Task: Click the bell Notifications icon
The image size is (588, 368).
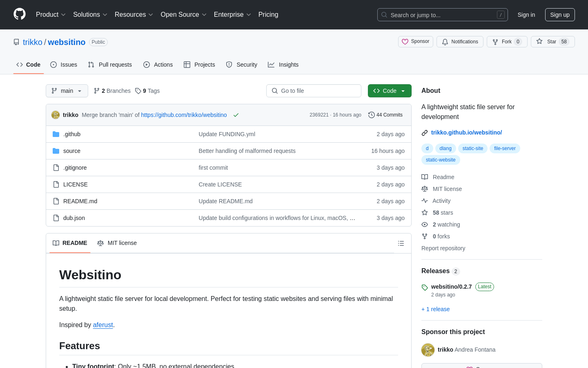Action: (x=445, y=42)
